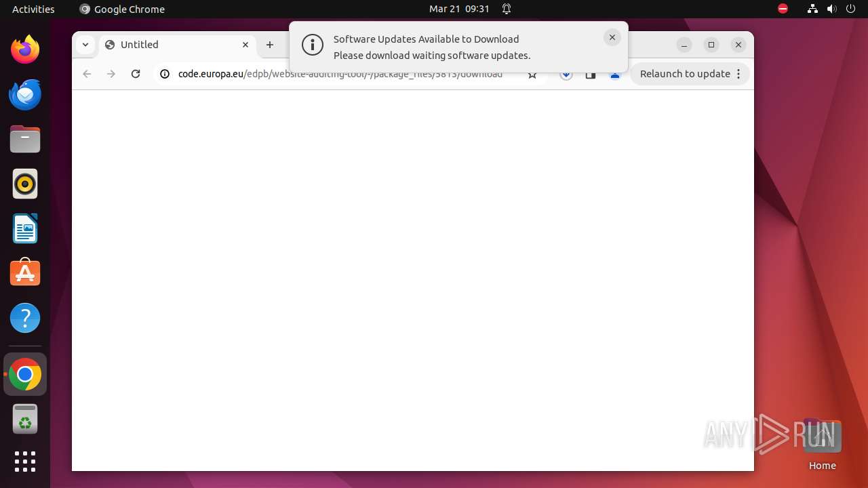The width and height of the screenshot is (868, 488).
Task: Show Applications grid
Action: pos(25,462)
